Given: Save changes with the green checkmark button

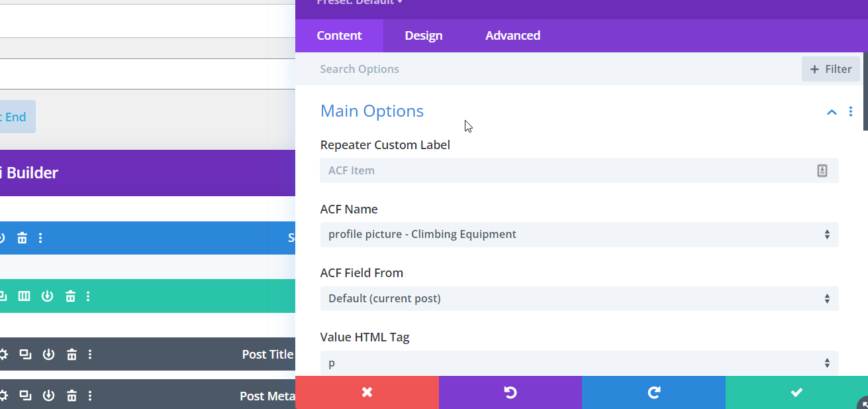Looking at the screenshot, I should click(x=796, y=392).
